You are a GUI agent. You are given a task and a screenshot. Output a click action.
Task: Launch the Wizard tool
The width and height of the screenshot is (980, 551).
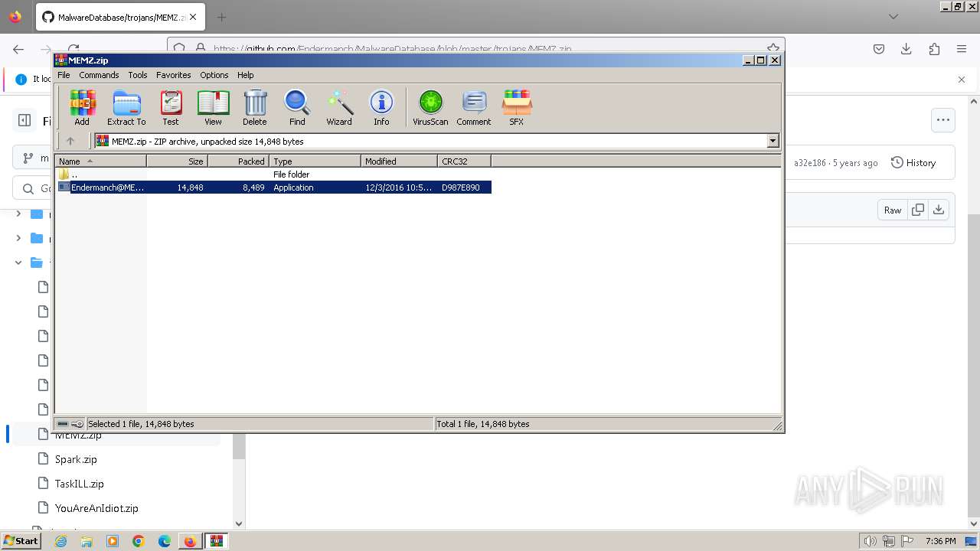click(x=339, y=107)
